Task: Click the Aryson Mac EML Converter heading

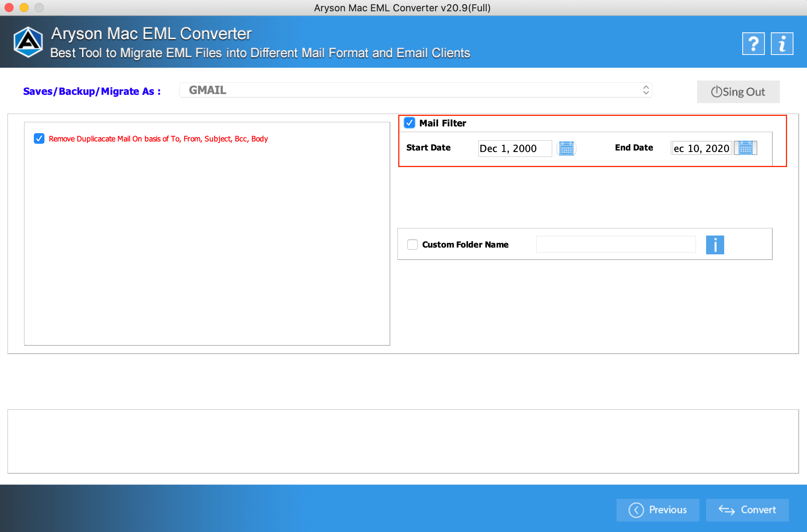Action: pos(151,34)
